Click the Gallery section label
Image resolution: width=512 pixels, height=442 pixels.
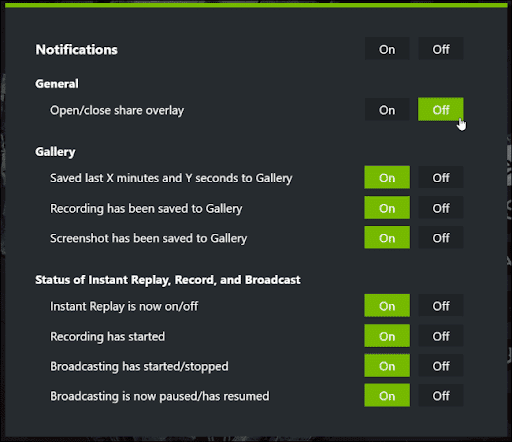pyautogui.click(x=55, y=152)
